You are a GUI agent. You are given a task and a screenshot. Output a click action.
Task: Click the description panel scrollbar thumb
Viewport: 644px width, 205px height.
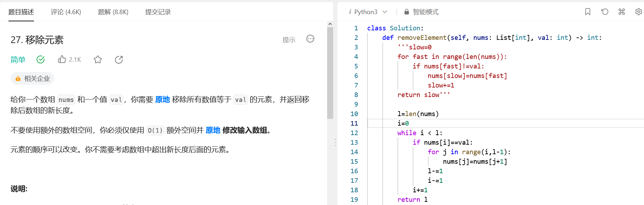click(330, 73)
